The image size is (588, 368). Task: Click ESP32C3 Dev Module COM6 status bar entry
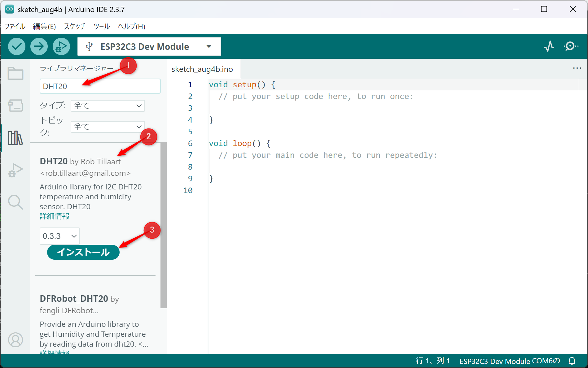tap(510, 361)
